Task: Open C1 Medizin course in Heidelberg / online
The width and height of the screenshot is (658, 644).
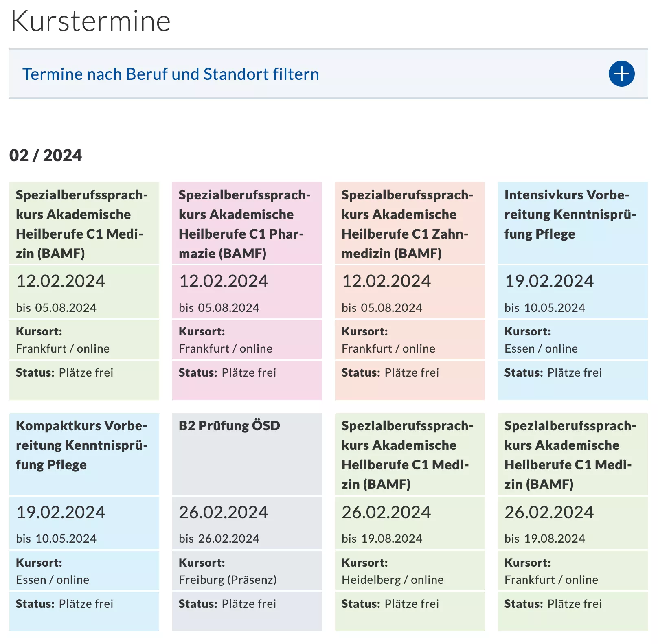Action: (410, 522)
